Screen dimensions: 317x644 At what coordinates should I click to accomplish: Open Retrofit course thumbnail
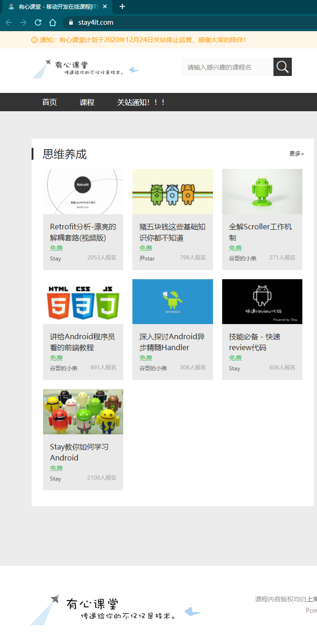tap(83, 191)
